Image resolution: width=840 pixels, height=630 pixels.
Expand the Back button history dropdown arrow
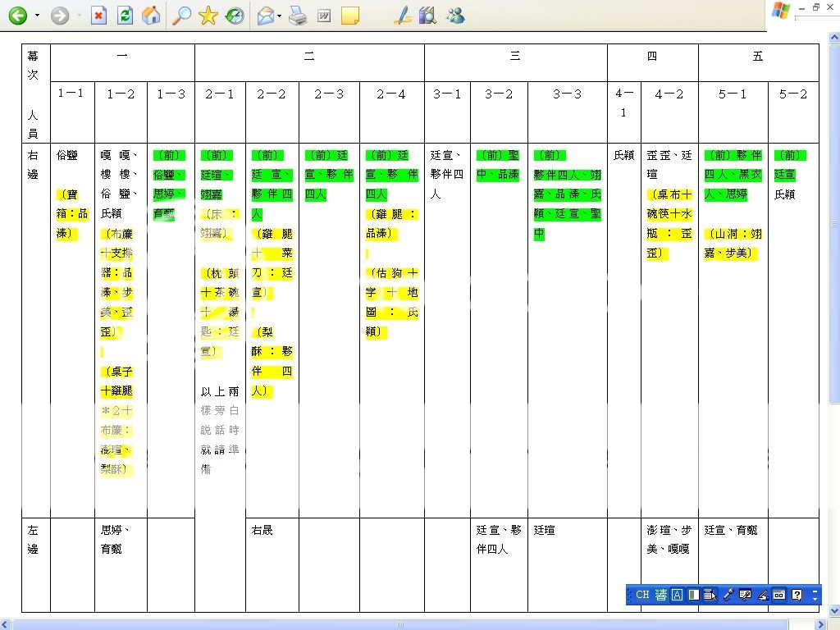[x=37, y=16]
